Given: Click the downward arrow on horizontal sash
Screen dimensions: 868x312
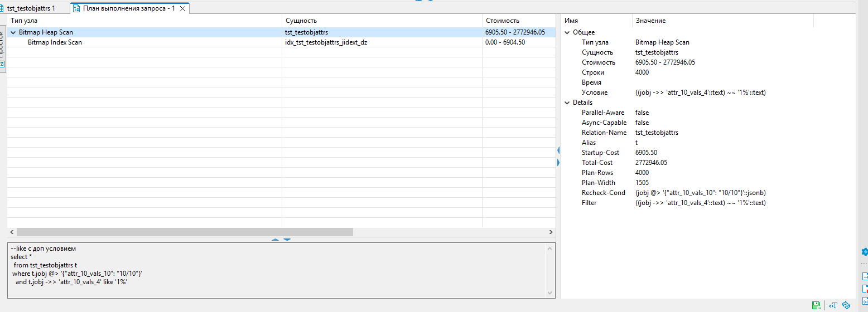Looking at the screenshot, I should tap(287, 240).
